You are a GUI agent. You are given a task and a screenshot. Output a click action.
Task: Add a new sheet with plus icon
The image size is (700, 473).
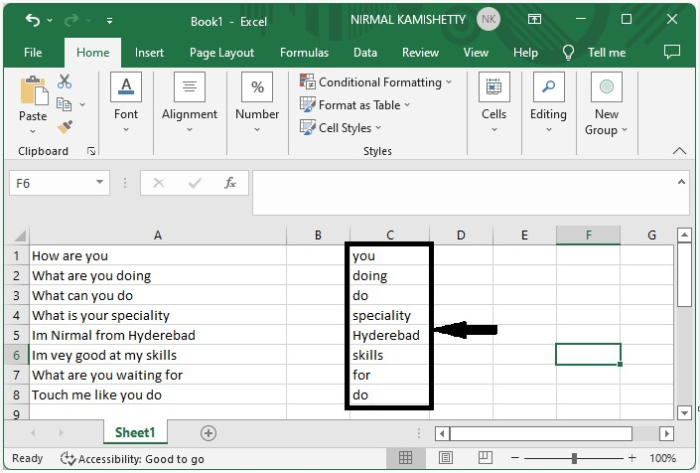(x=208, y=433)
